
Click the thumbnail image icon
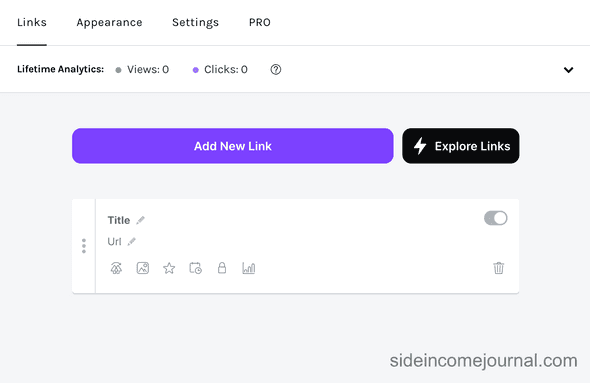click(x=143, y=268)
